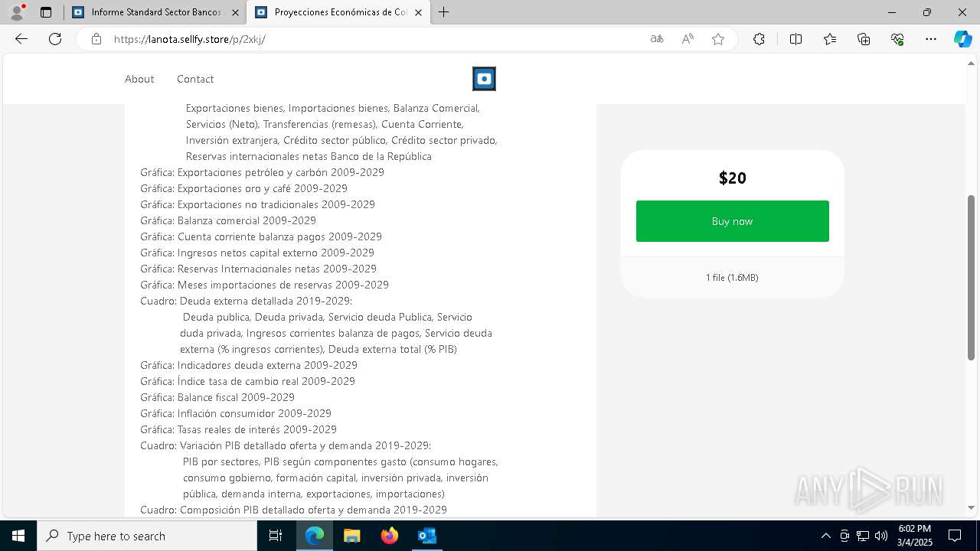Show hidden system tray icons
The width and height of the screenshot is (980, 551).
[x=825, y=536]
